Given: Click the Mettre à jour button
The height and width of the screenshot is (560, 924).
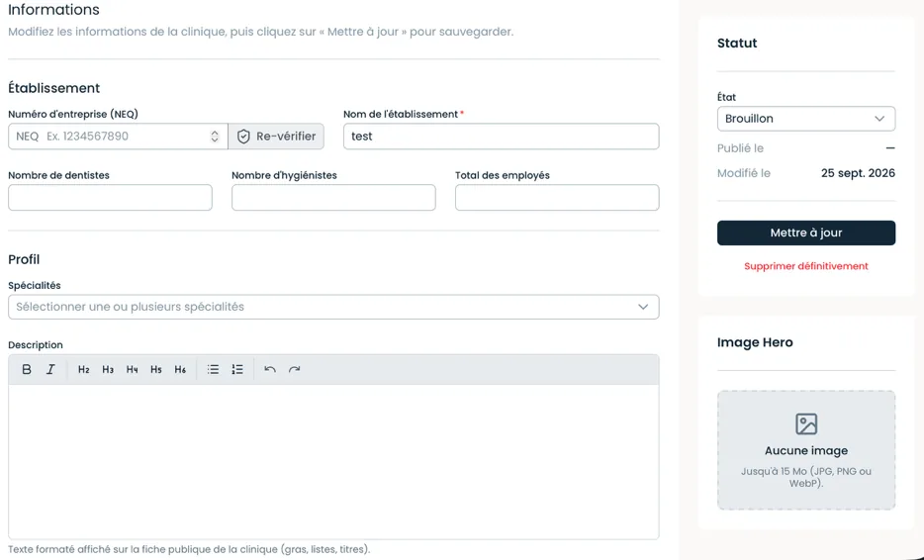Looking at the screenshot, I should 806,233.
